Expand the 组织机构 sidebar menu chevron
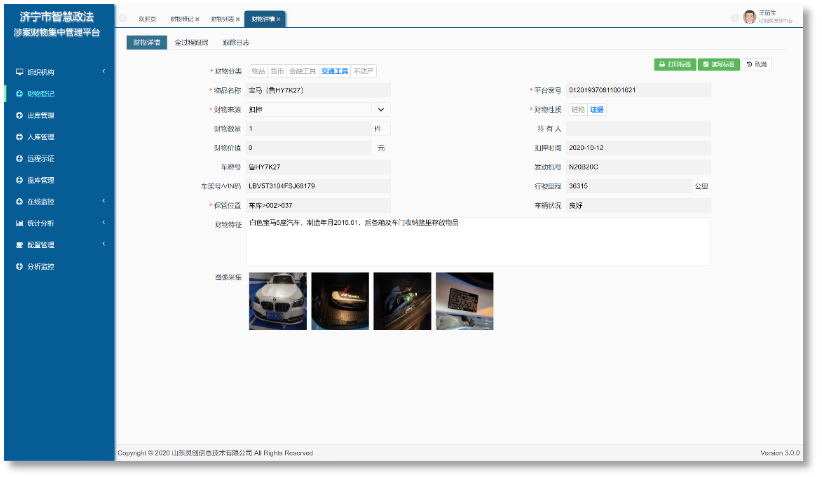Viewport: 822px width, 477px height. 104,72
